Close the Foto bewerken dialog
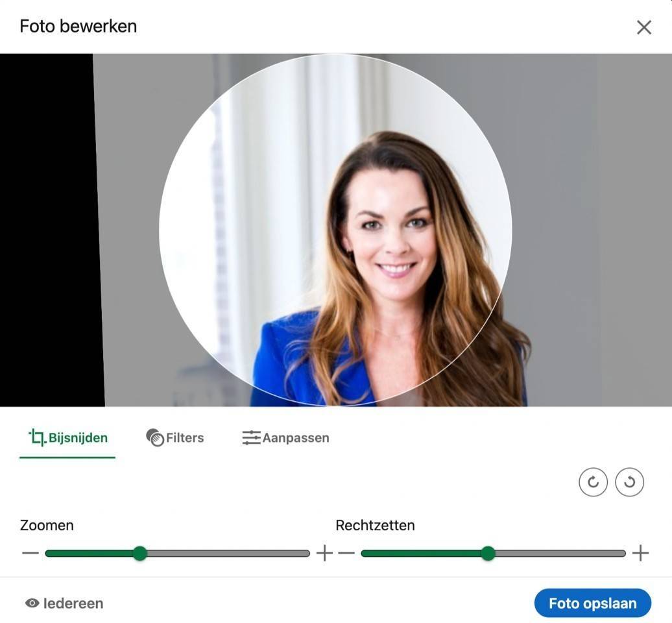This screenshot has height=623, width=672. pyautogui.click(x=643, y=27)
